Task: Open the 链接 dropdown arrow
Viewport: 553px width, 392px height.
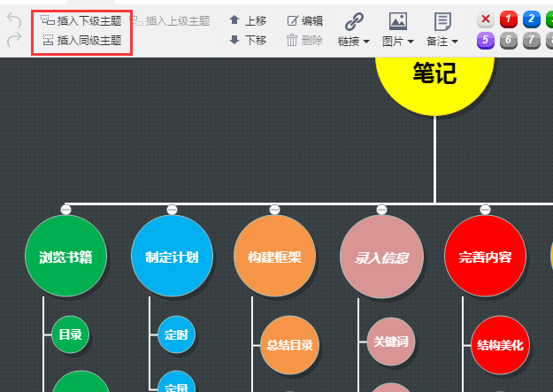Action: [366, 42]
